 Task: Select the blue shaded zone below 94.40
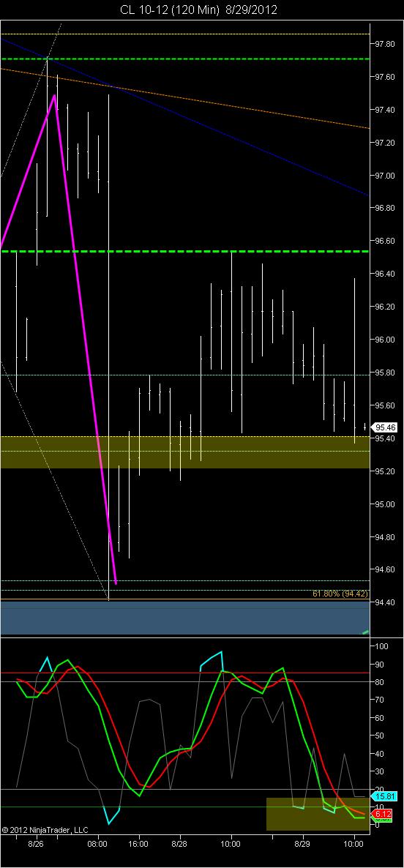[185, 618]
